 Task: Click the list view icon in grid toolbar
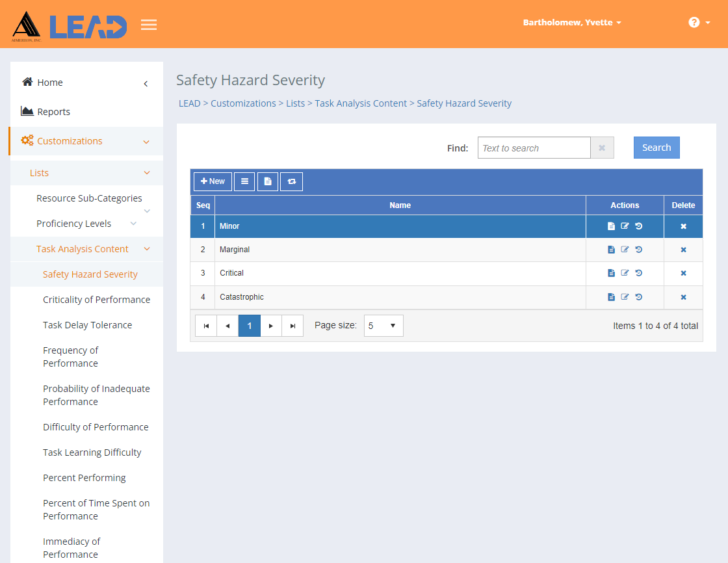point(244,181)
